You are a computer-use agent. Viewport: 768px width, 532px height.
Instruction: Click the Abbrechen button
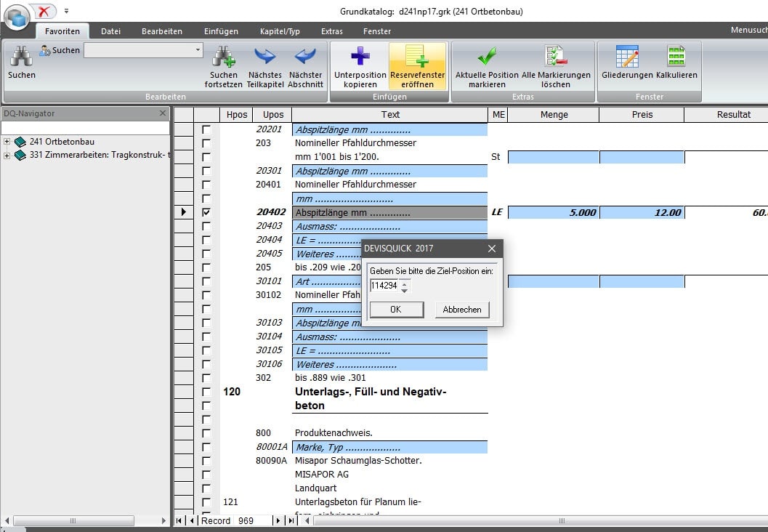point(462,310)
